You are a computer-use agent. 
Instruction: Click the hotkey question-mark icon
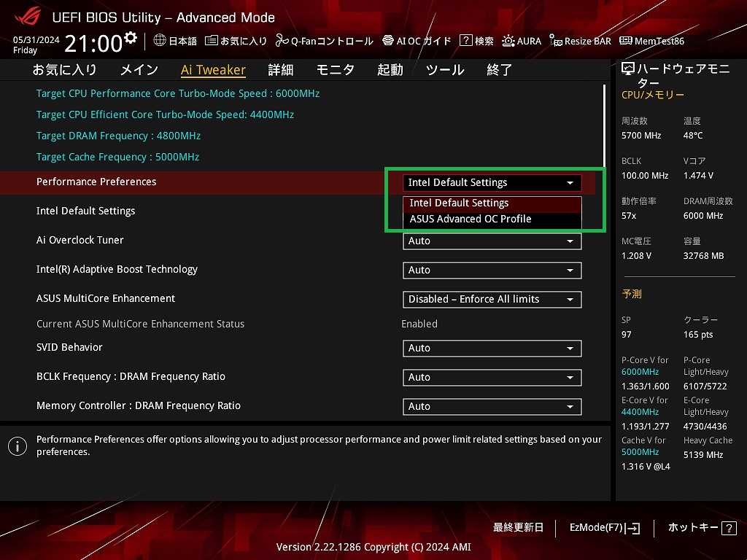(x=729, y=528)
